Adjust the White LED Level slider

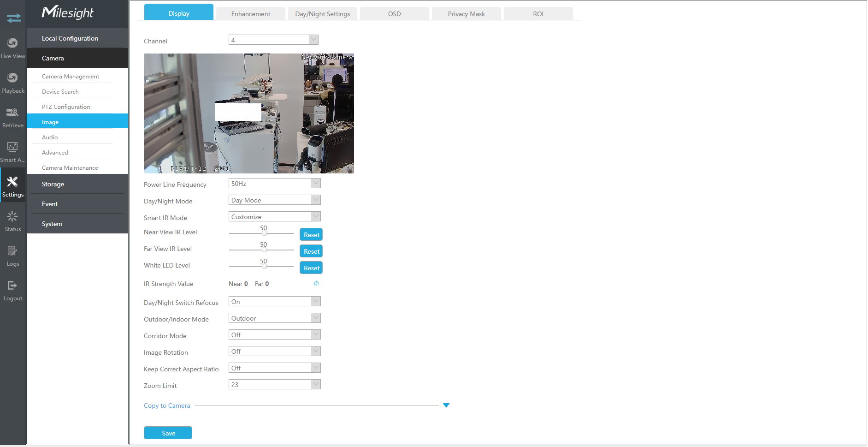coord(264,267)
